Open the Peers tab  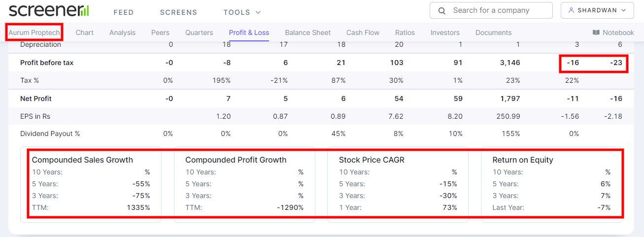(x=160, y=33)
